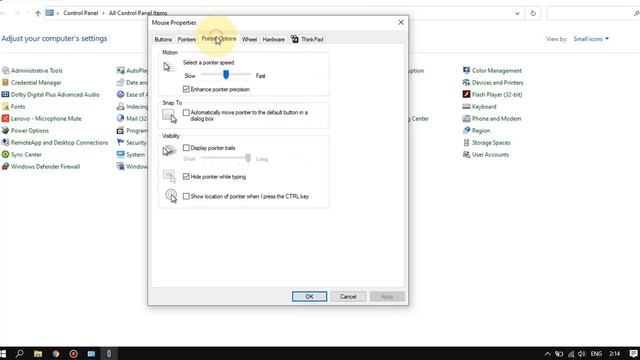
Task: Click the Control Panel search field
Action: [593, 13]
